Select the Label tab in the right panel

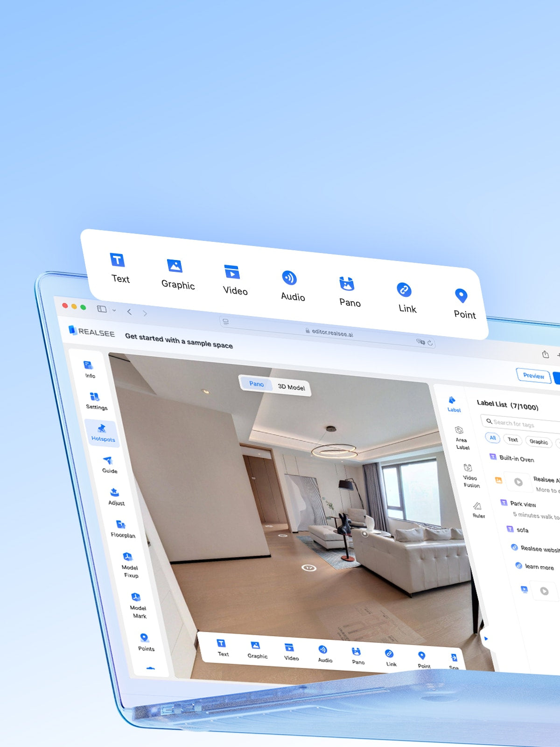click(x=453, y=404)
